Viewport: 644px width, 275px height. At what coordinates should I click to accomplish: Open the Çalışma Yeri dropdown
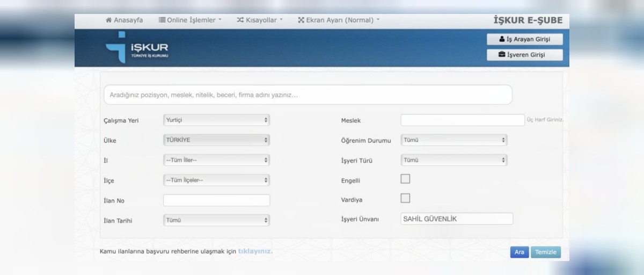[x=216, y=120]
